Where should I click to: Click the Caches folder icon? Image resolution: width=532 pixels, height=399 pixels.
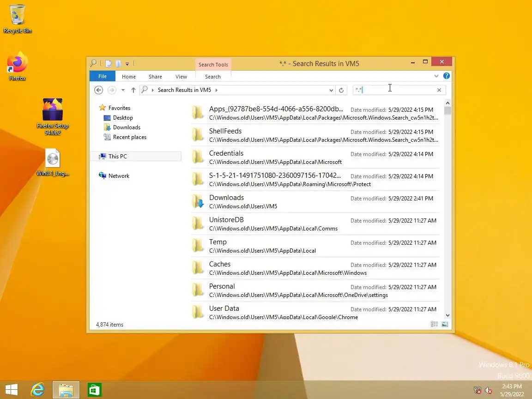(x=198, y=268)
